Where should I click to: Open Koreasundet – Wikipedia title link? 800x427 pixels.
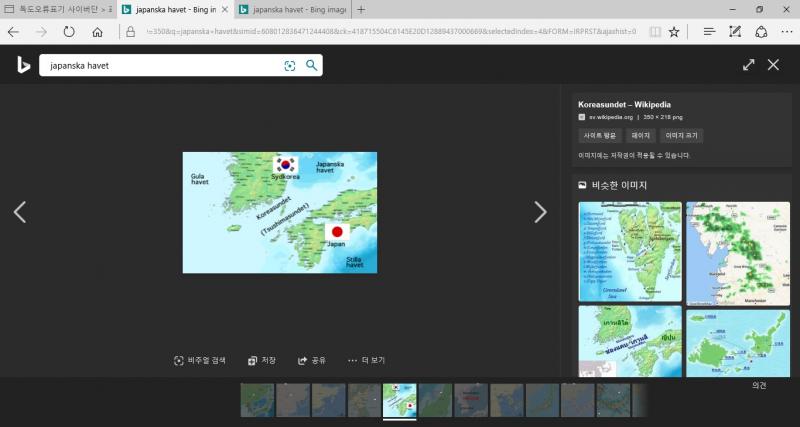(624, 104)
